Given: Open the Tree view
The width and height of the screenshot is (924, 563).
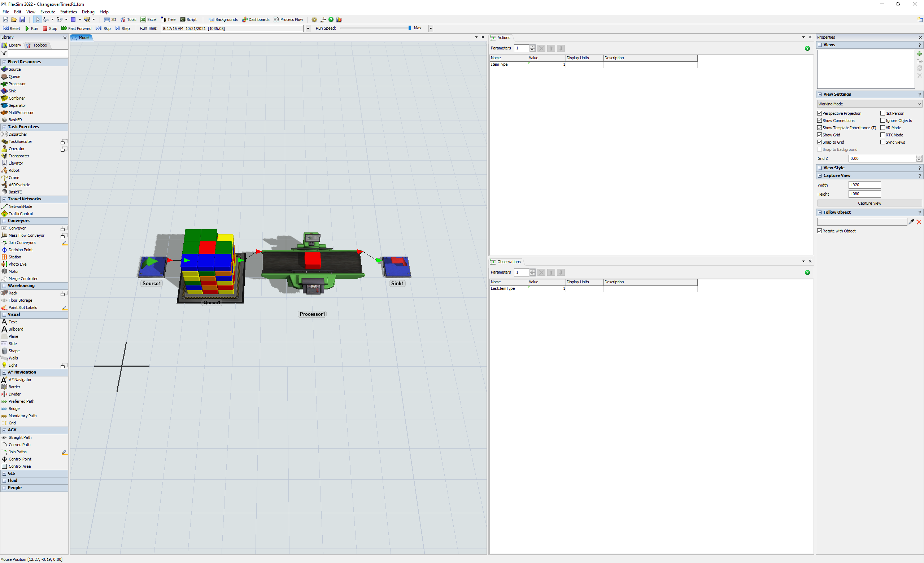Looking at the screenshot, I should (x=168, y=19).
